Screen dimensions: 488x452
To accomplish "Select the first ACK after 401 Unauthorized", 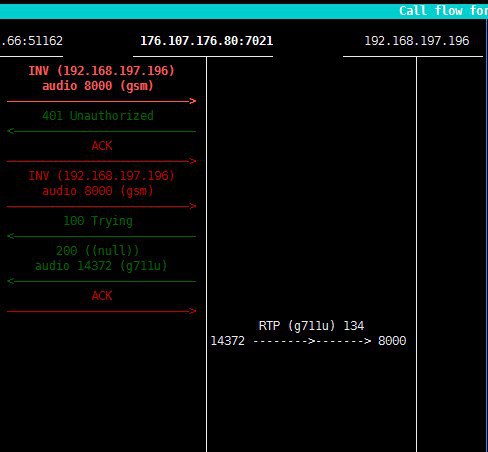I will pyautogui.click(x=102, y=146).
